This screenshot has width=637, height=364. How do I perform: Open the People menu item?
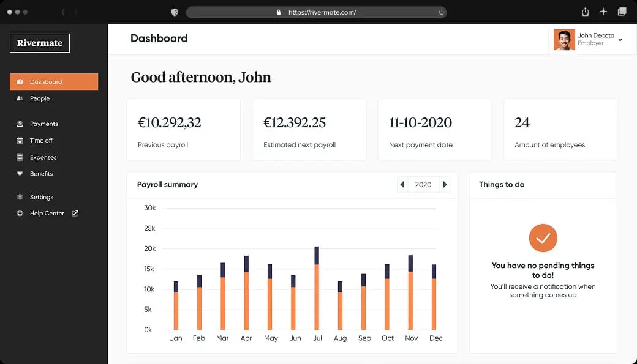coord(40,98)
